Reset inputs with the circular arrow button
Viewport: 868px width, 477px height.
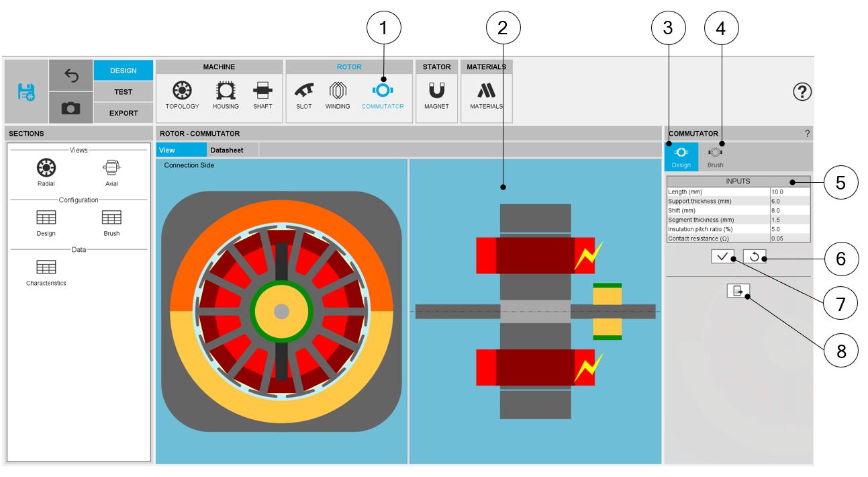[755, 256]
